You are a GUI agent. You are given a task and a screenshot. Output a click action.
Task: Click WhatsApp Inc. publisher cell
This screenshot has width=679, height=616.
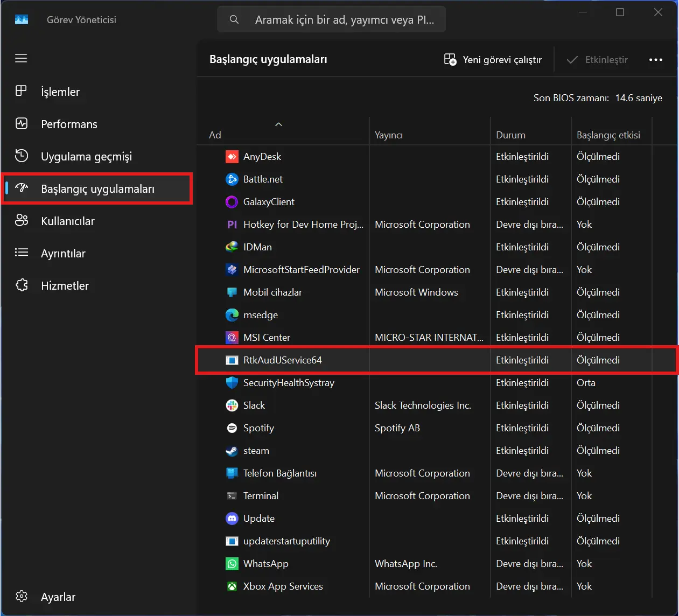[x=406, y=564]
